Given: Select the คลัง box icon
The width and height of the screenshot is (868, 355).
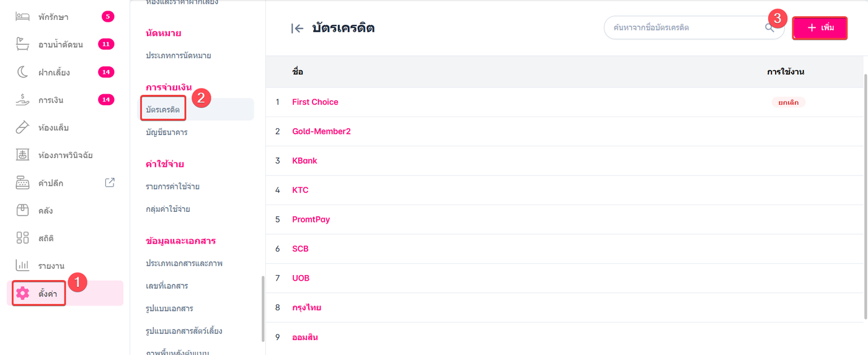Looking at the screenshot, I should pyautogui.click(x=22, y=210).
